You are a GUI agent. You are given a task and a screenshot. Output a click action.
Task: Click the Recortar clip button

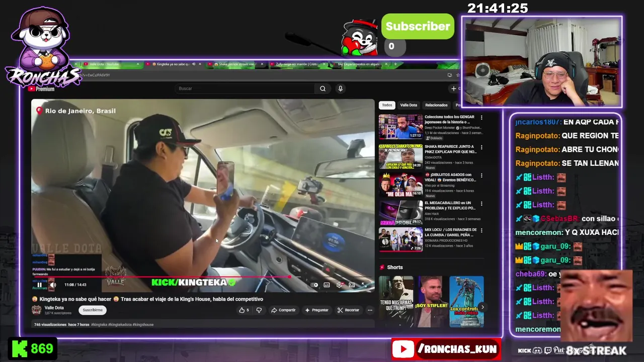(x=349, y=310)
